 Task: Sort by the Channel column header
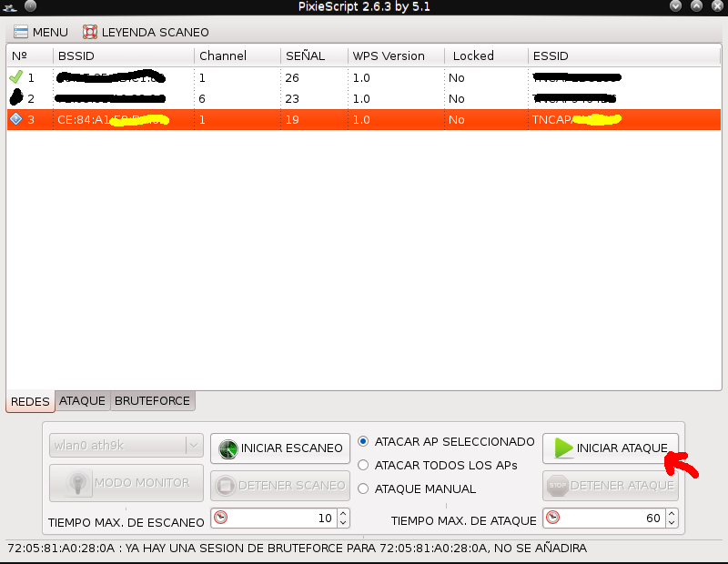pyautogui.click(x=238, y=55)
